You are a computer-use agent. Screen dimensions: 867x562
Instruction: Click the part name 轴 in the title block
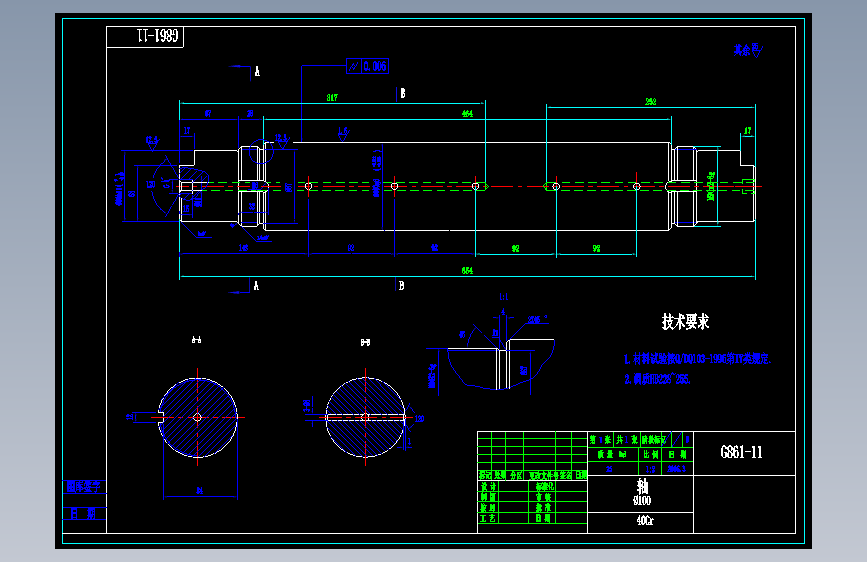tap(642, 486)
